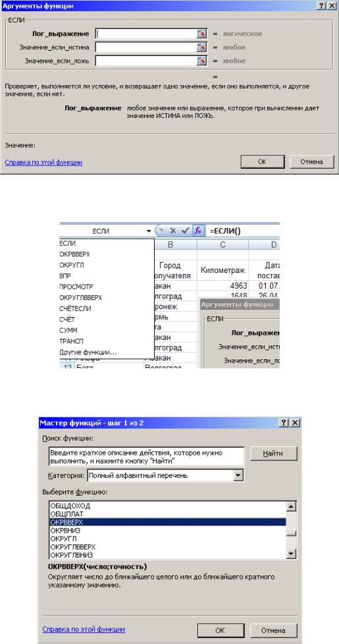Click function list scrollbar down arrow
The image size is (339, 644).
(x=292, y=554)
